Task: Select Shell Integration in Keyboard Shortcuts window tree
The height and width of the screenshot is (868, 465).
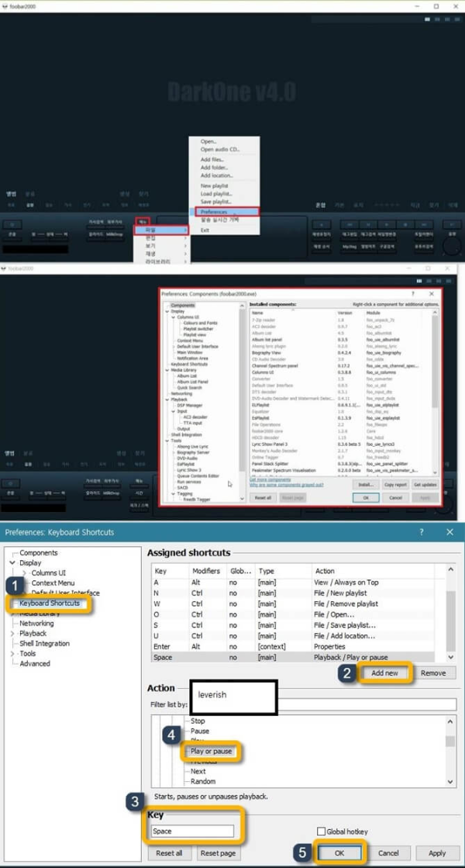Action: (x=44, y=643)
